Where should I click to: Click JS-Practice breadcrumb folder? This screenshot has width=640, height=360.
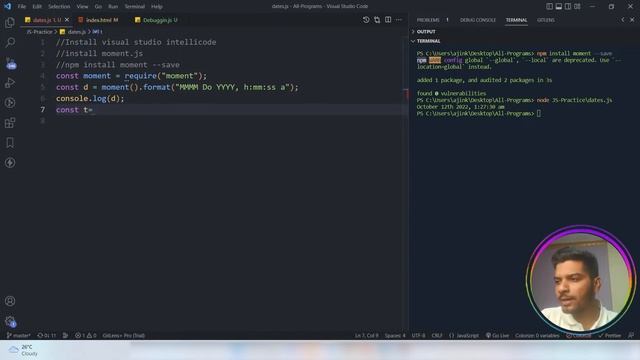[39, 31]
